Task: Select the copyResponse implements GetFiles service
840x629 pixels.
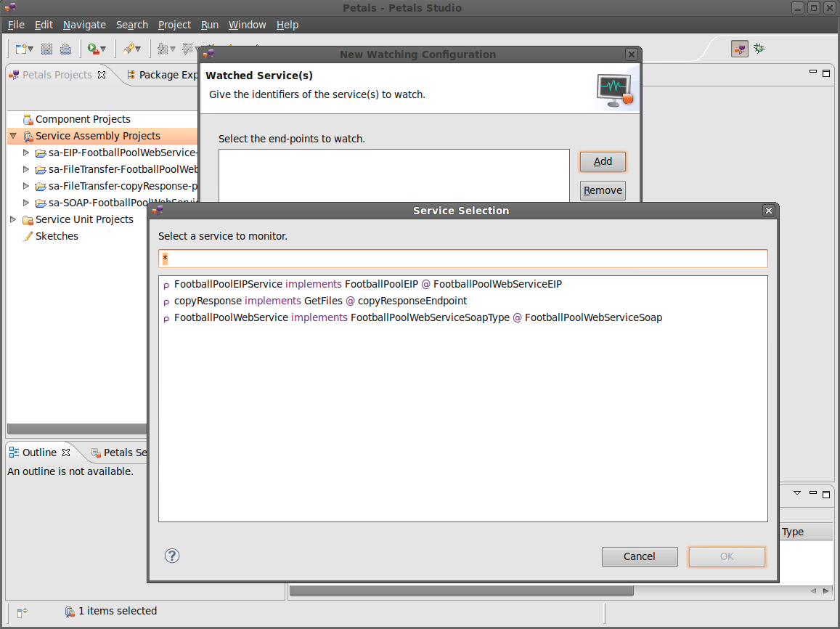Action: click(320, 301)
